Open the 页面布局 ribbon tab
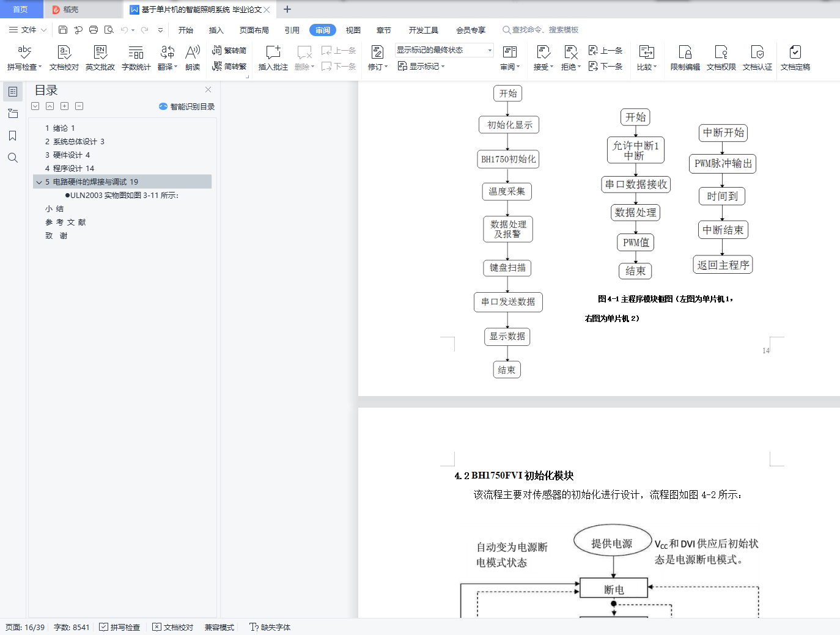Viewport: 840px width, 635px height. point(254,30)
